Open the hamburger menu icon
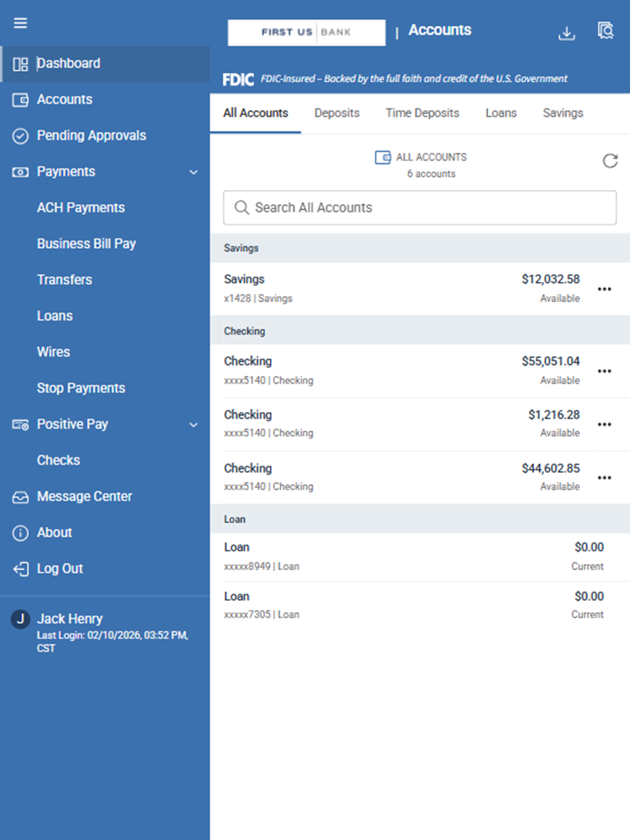Screen dimensions: 630x840 (x=20, y=23)
